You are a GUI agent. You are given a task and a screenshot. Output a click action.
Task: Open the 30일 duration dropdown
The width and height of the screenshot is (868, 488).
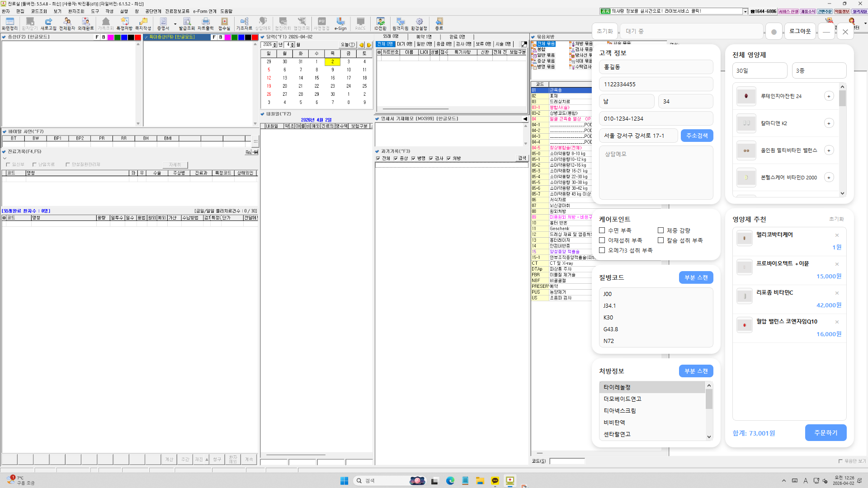click(760, 70)
